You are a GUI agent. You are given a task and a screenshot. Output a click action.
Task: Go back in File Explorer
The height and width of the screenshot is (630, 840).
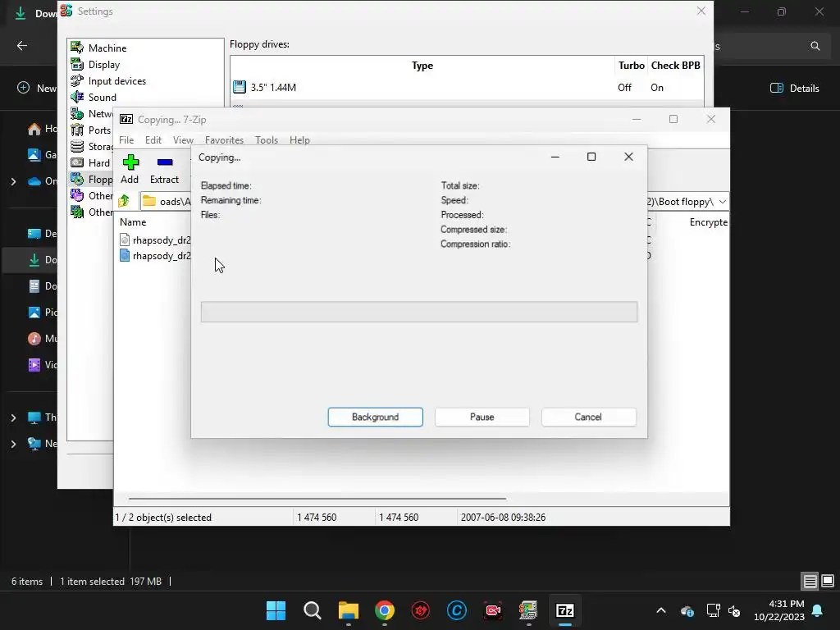click(22, 46)
